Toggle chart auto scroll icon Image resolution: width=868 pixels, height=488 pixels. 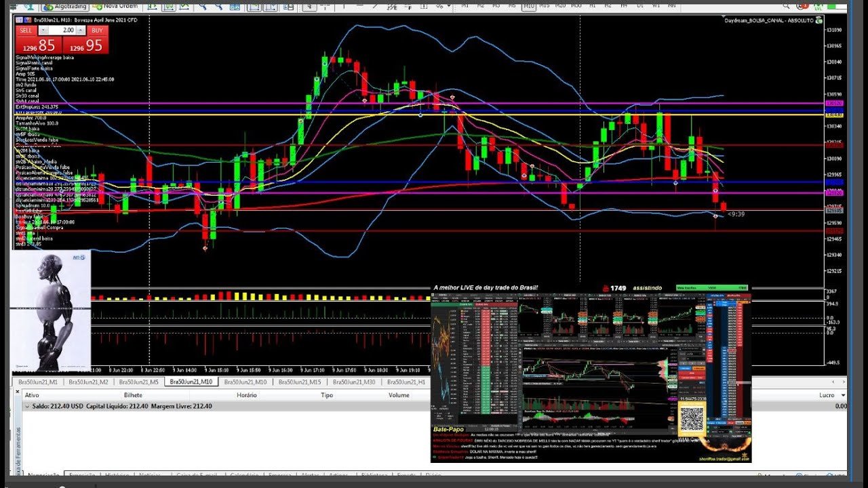[254, 7]
